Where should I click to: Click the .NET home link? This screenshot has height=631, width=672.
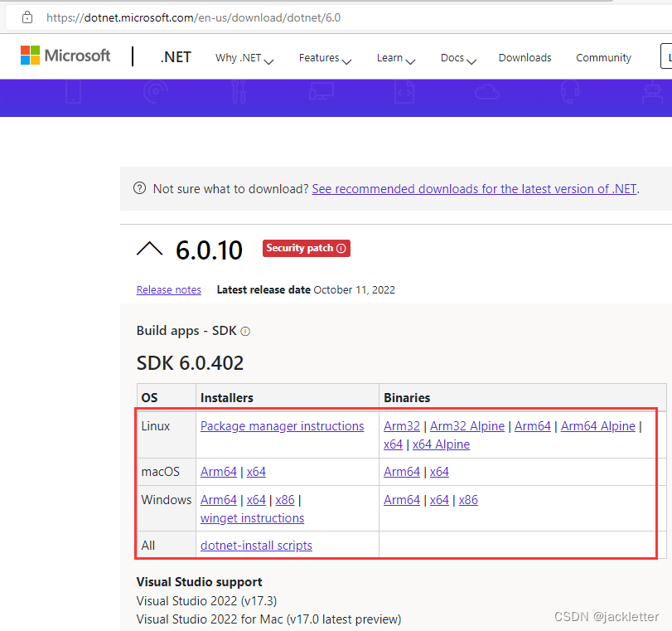click(x=176, y=57)
